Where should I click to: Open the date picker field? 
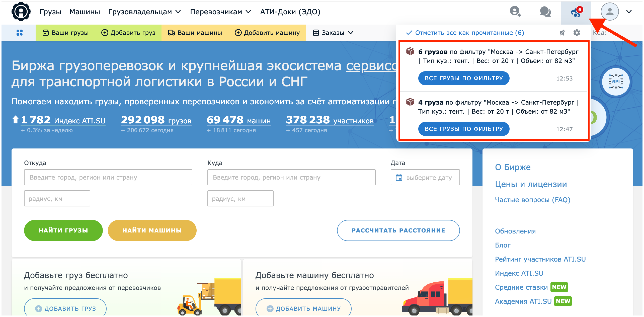click(x=425, y=177)
